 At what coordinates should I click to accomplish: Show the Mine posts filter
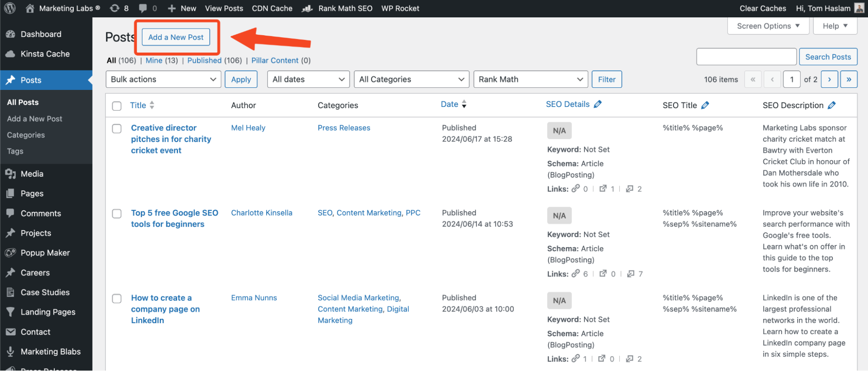(x=154, y=60)
